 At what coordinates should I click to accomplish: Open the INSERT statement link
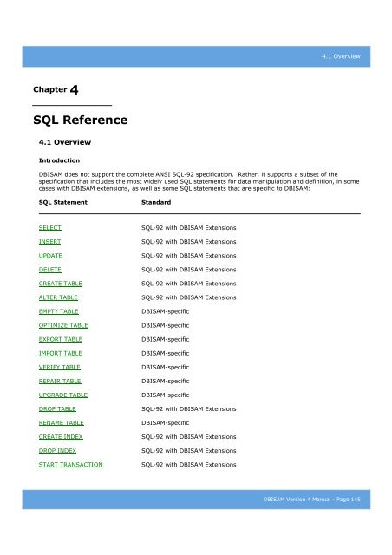(x=49, y=241)
